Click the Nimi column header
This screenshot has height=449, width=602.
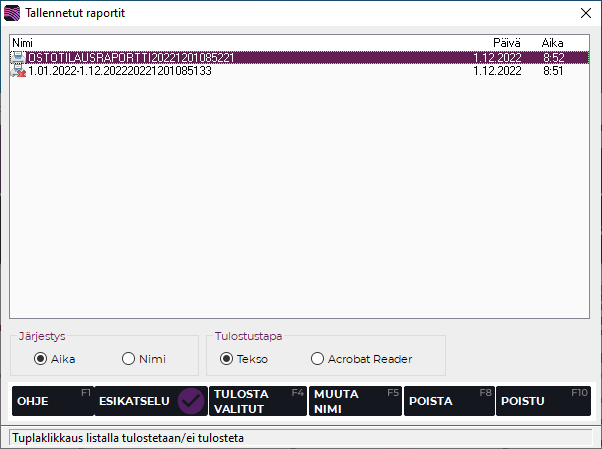[x=22, y=43]
